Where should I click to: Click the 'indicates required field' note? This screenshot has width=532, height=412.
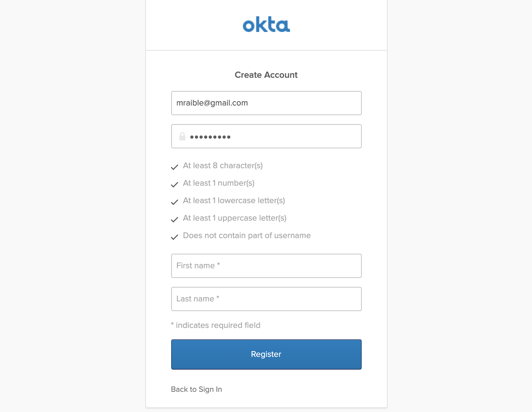tap(218, 325)
